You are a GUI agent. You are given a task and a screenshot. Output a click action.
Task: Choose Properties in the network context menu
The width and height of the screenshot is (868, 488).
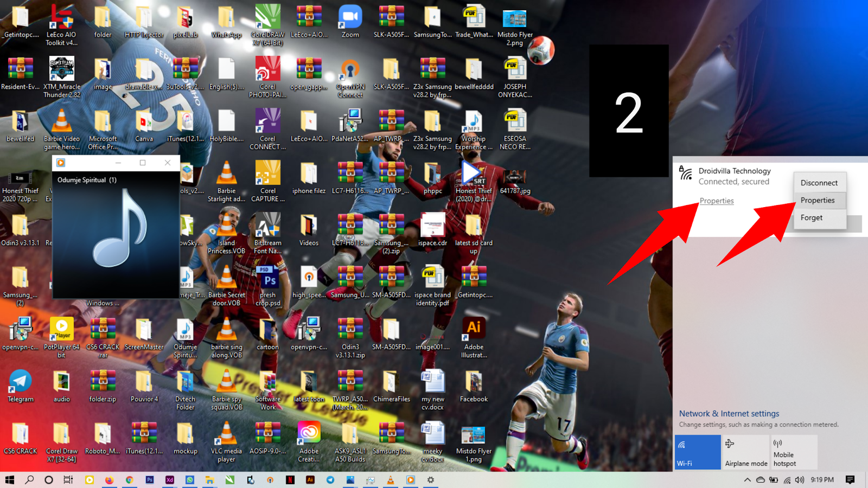tap(819, 200)
